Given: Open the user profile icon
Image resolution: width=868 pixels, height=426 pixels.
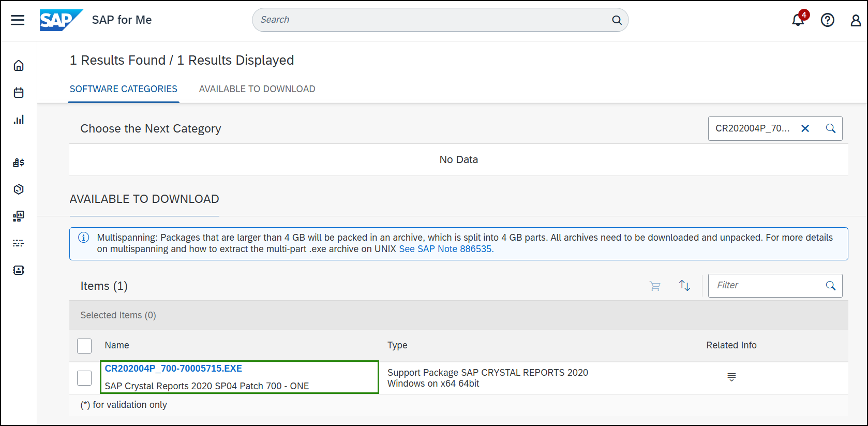Looking at the screenshot, I should 856,20.
